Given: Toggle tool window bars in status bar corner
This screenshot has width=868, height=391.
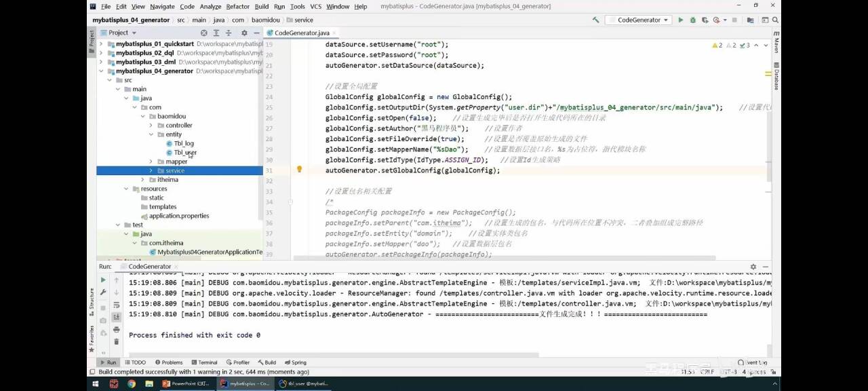Looking at the screenshot, I should tap(92, 372).
